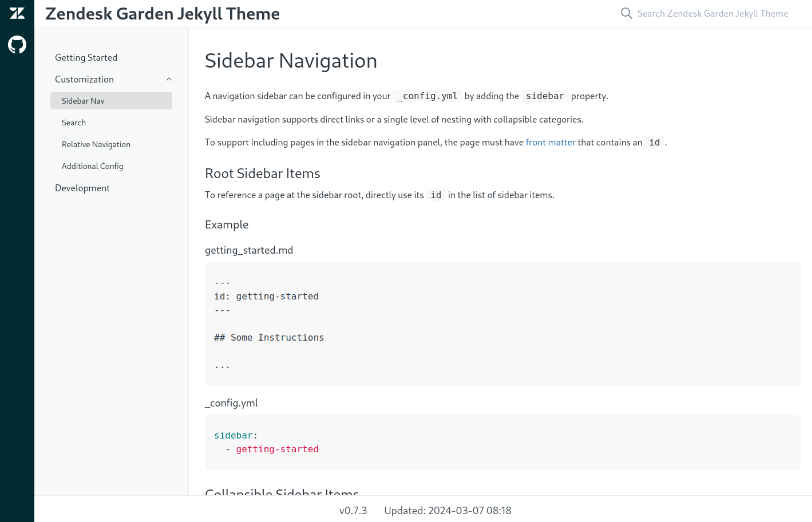The height and width of the screenshot is (522, 812).
Task: Toggle the Customization category open or closed
Action: pyautogui.click(x=84, y=79)
